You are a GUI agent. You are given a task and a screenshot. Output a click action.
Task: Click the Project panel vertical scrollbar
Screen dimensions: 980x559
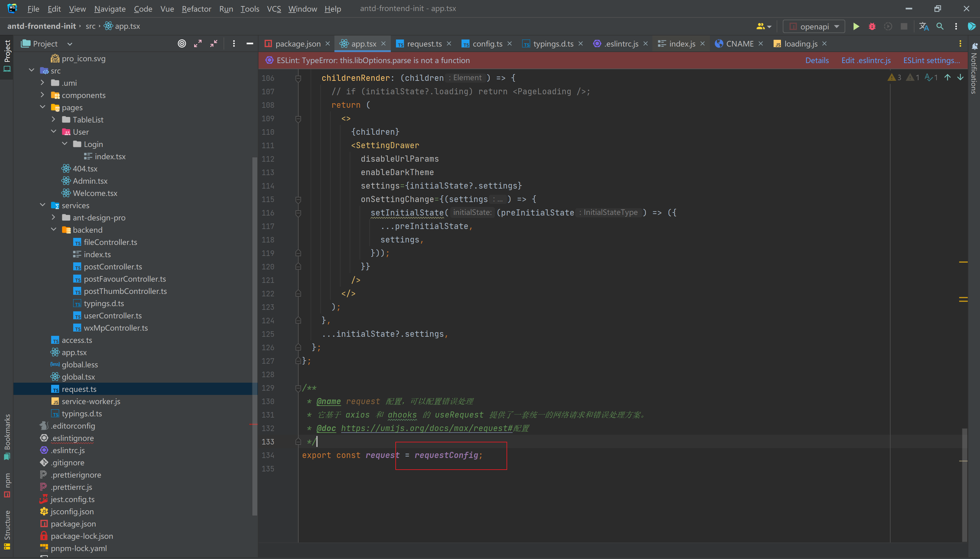pos(254,336)
